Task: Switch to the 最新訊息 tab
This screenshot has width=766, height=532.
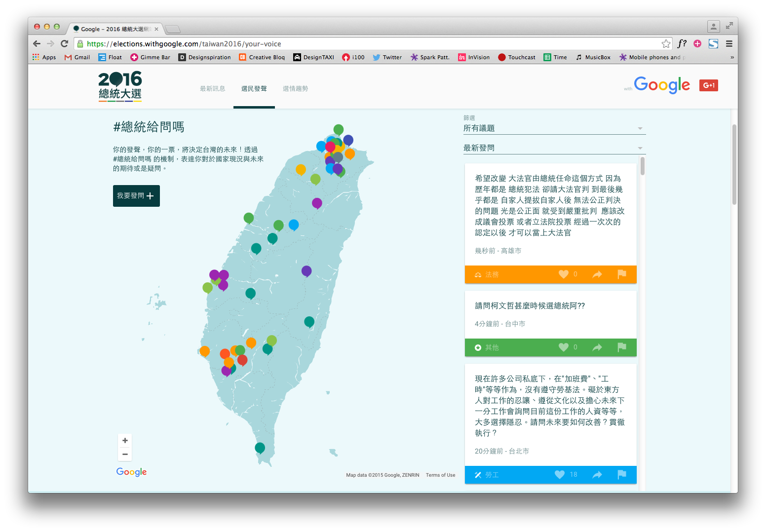Action: pyautogui.click(x=213, y=88)
